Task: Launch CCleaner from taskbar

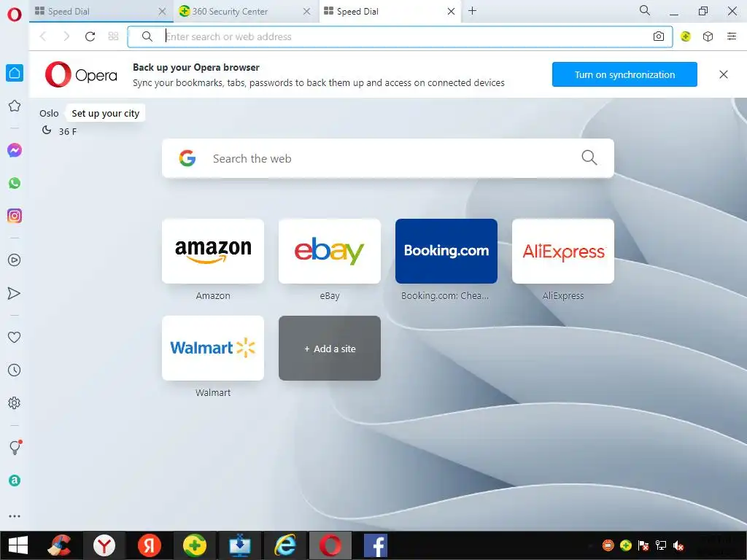Action: click(x=59, y=545)
